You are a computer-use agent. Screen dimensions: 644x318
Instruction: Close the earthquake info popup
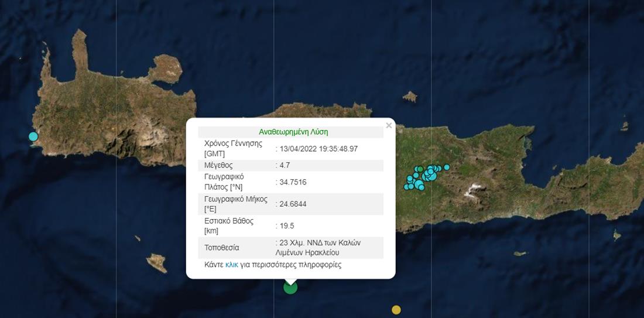coord(389,125)
